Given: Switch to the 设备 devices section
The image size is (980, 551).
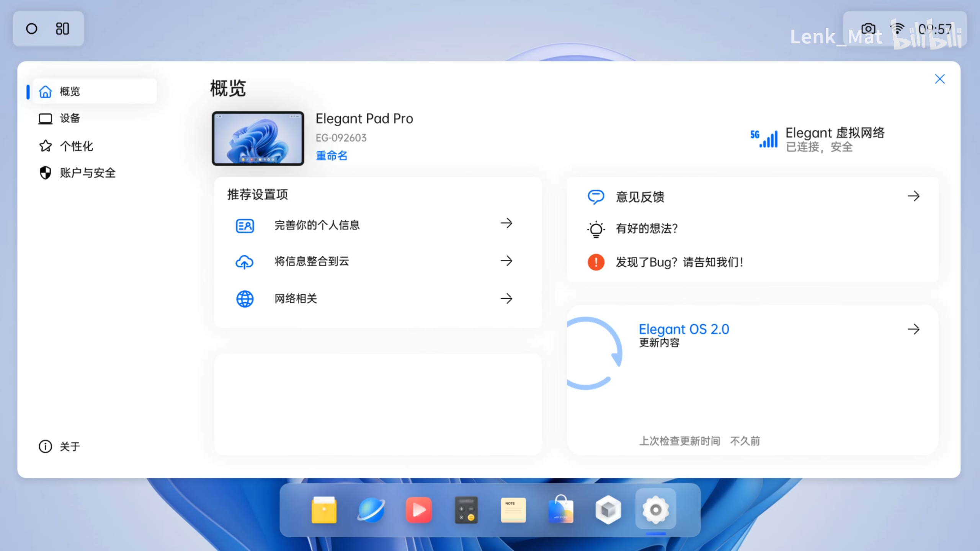Looking at the screenshot, I should click(69, 118).
